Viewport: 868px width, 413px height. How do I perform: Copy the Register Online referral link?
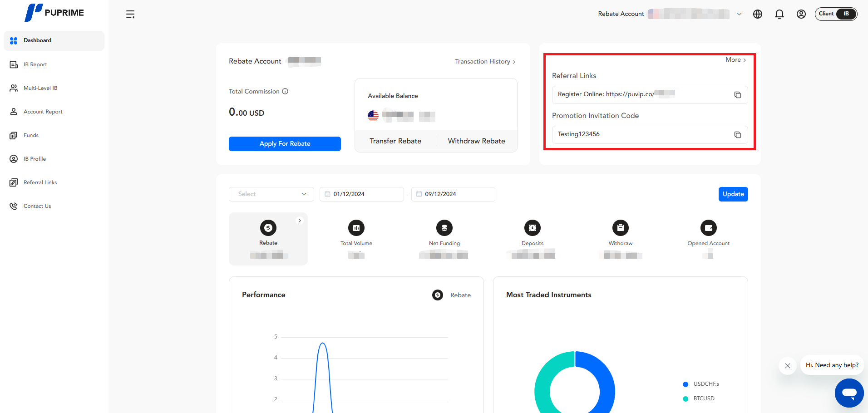click(x=737, y=95)
